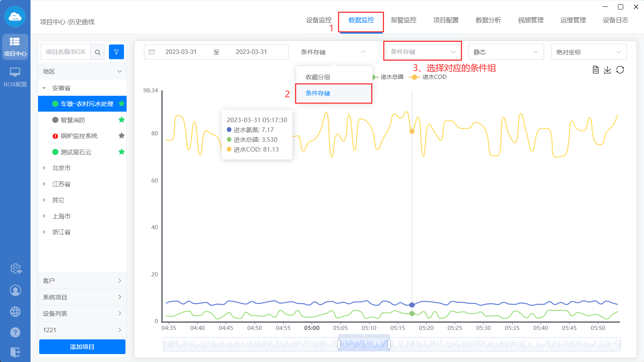Switch to the 报警监控 tab

pyautogui.click(x=403, y=20)
